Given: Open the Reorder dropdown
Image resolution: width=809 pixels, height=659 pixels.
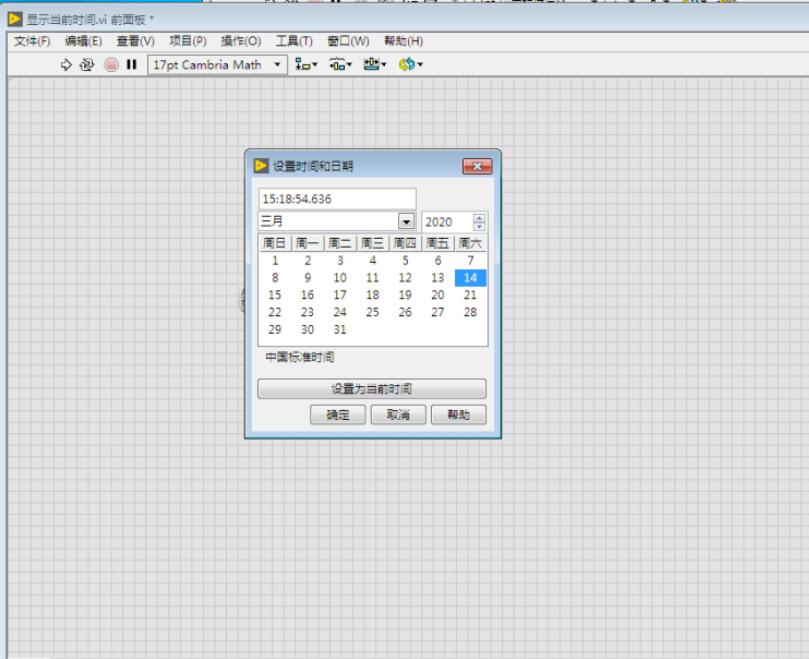Looking at the screenshot, I should 411,65.
